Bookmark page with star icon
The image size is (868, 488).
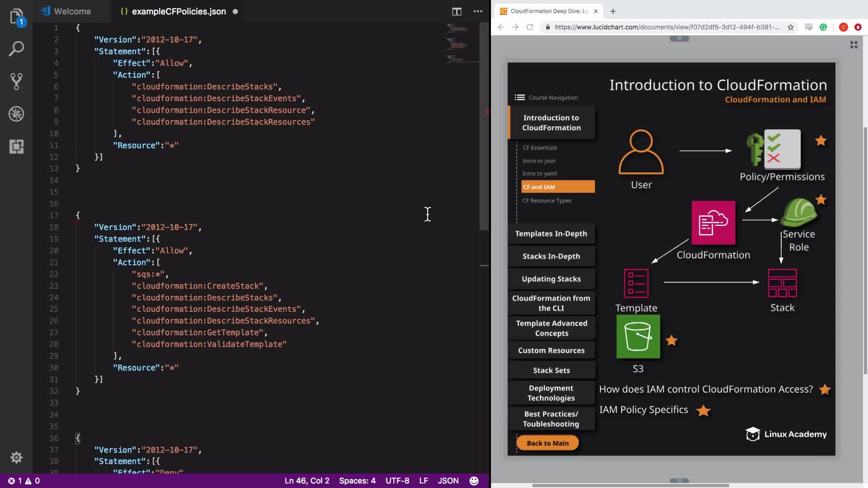790,27
